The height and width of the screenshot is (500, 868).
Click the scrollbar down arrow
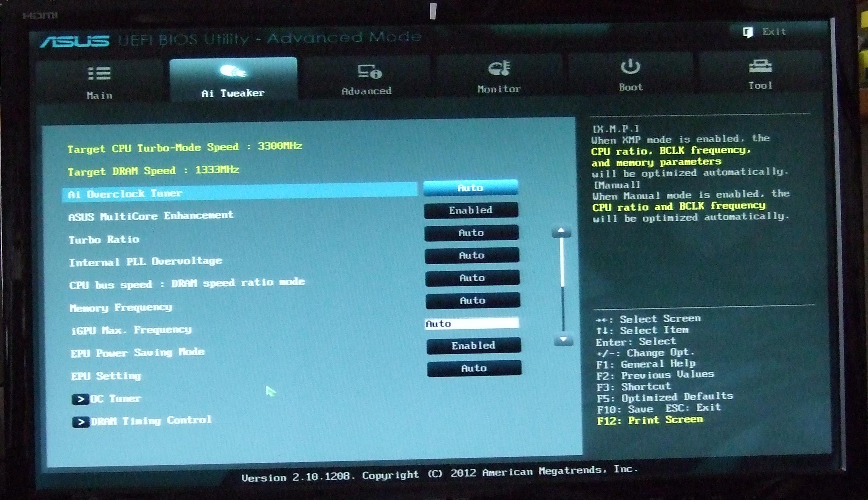pyautogui.click(x=563, y=340)
